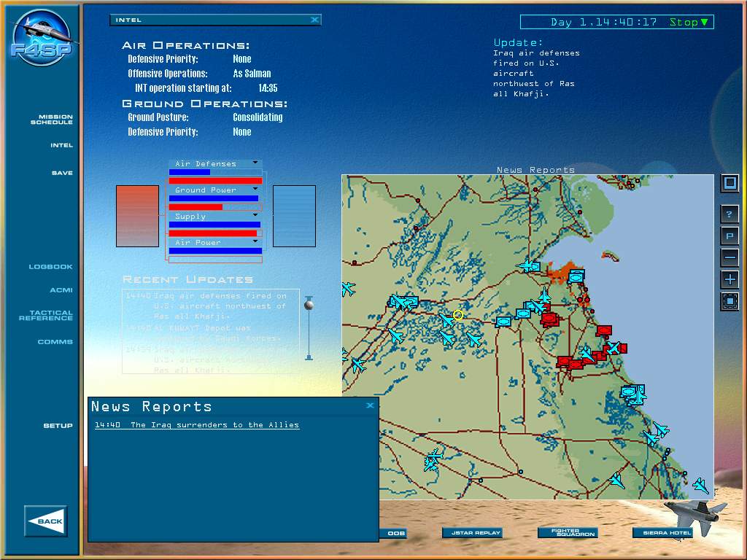747x560 pixels.
Task: Click the blue force panel beside the bars
Action: coord(294,216)
